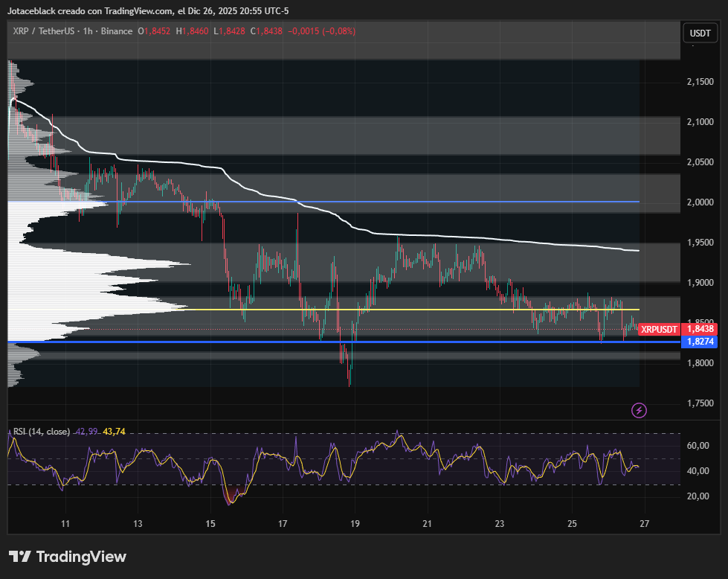Click the 2,1000 price axis label
Screen dimensions: 728x579
coord(700,122)
